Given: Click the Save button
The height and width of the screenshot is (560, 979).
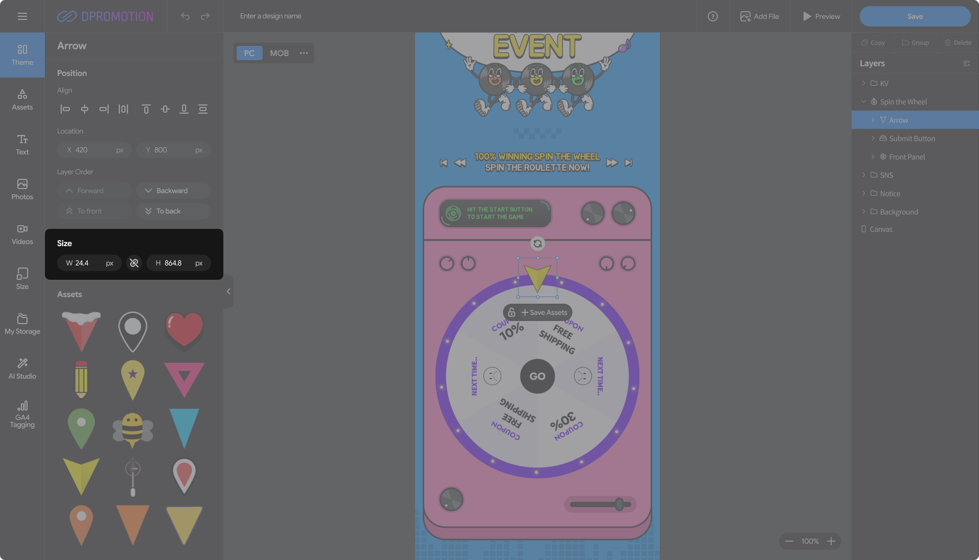Looking at the screenshot, I should pyautogui.click(x=915, y=16).
